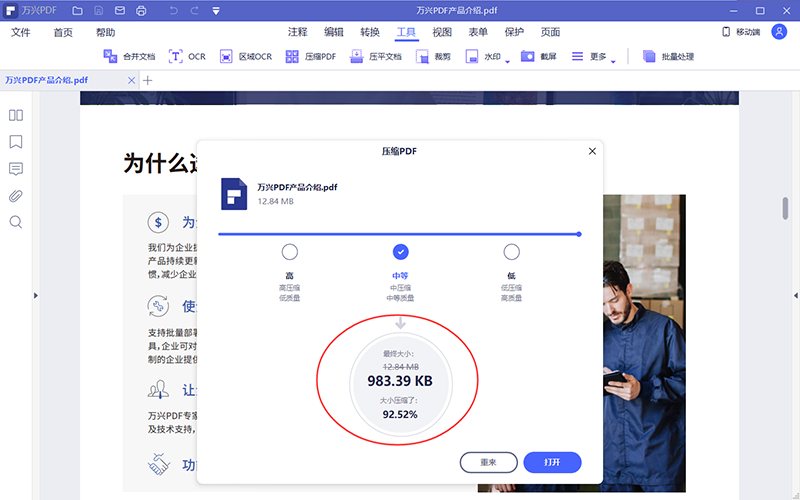800x500 pixels.
Task: Open the 帮助 menu
Action: click(106, 33)
